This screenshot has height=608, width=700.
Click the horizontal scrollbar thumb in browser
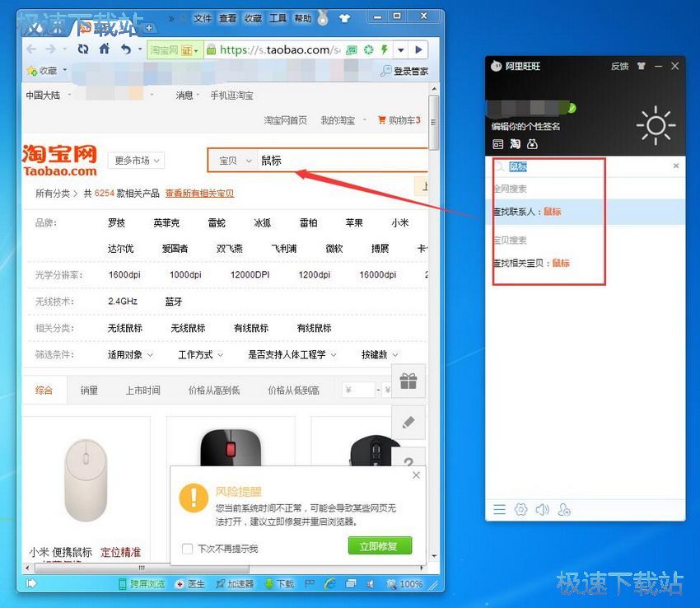click(142, 568)
